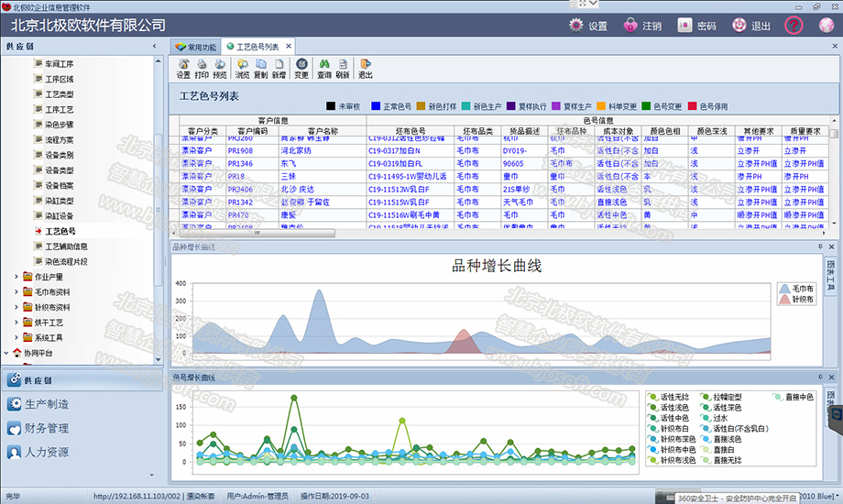
Task: Click the 查询 search binoculars icon
Action: (324, 69)
